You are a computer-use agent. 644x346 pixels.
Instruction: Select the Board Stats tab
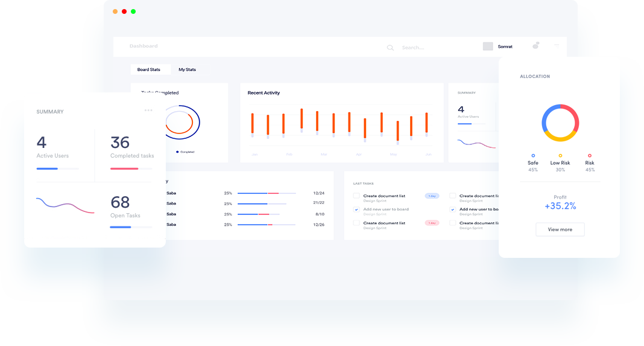(x=149, y=69)
